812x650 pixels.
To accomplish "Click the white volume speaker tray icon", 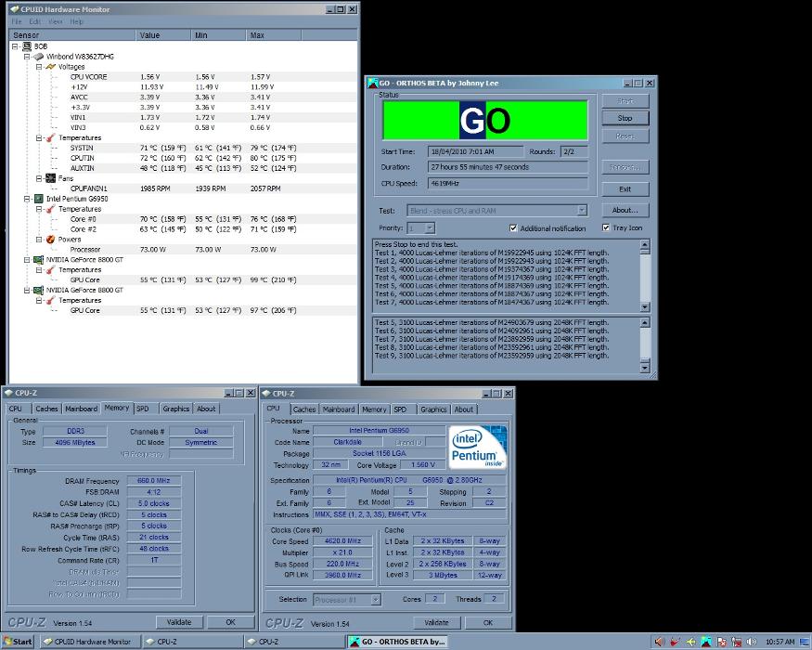I will pyautogui.click(x=752, y=642).
